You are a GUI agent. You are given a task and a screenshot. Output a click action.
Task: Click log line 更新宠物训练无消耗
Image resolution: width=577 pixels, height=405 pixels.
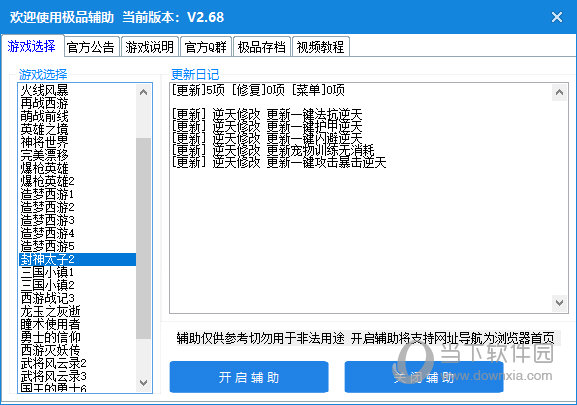tap(273, 150)
